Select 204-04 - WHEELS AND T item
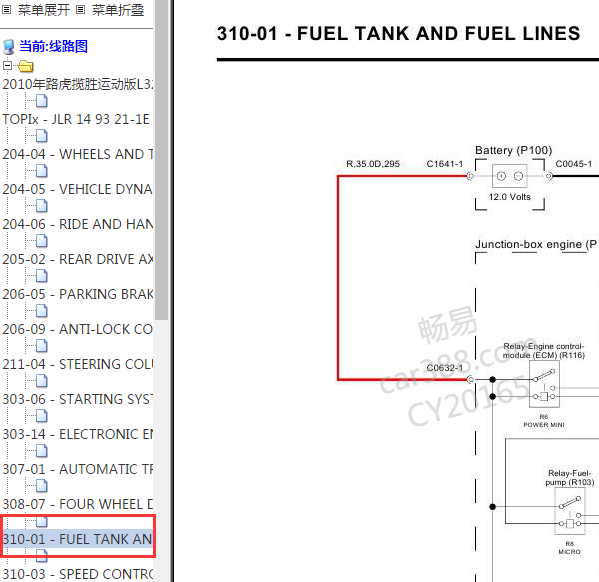This screenshot has width=599, height=582. pos(78,154)
